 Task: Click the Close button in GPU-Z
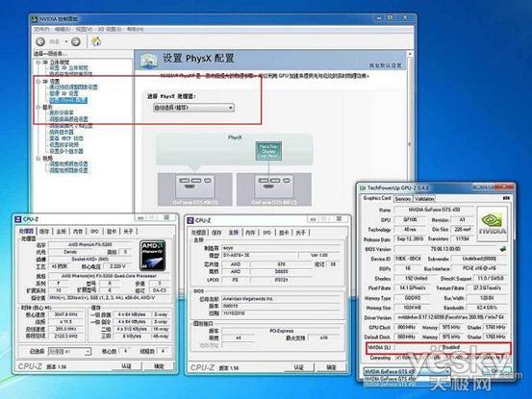tap(496, 371)
